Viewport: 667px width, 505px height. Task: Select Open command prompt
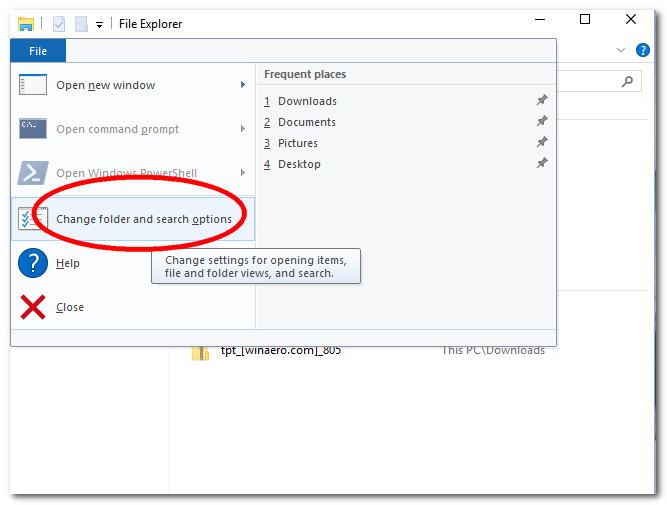pyautogui.click(x=133, y=129)
